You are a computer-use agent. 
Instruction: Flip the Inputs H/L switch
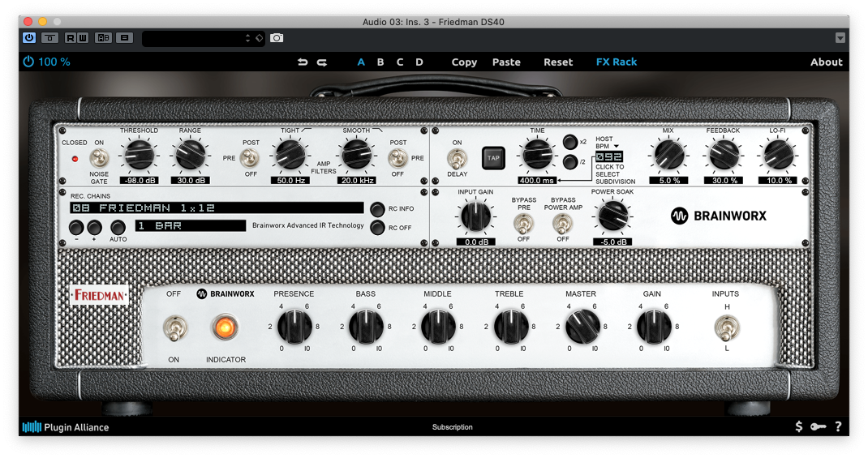(727, 327)
